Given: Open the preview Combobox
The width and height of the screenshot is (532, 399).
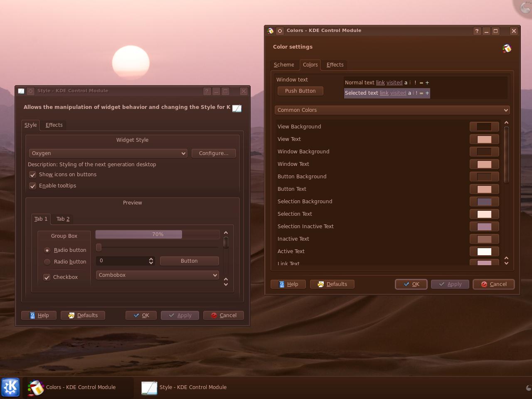Looking at the screenshot, I should coord(158,275).
